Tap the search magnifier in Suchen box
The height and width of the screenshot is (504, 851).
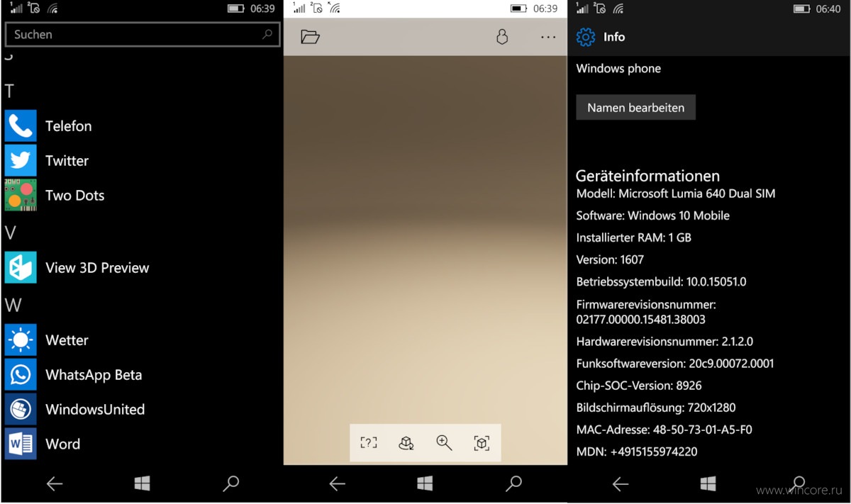click(x=267, y=34)
